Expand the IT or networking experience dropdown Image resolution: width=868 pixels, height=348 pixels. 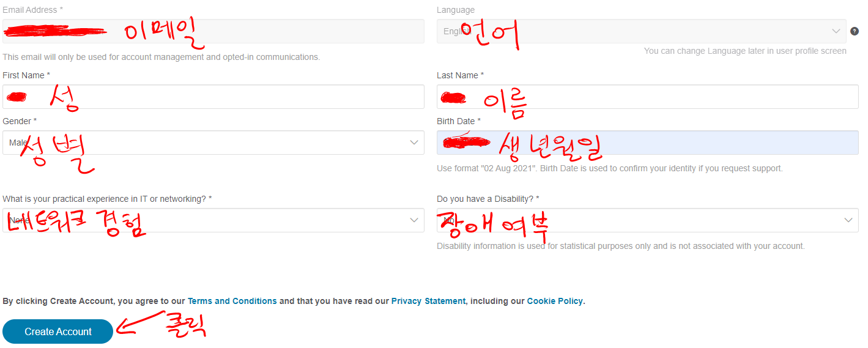coord(213,220)
